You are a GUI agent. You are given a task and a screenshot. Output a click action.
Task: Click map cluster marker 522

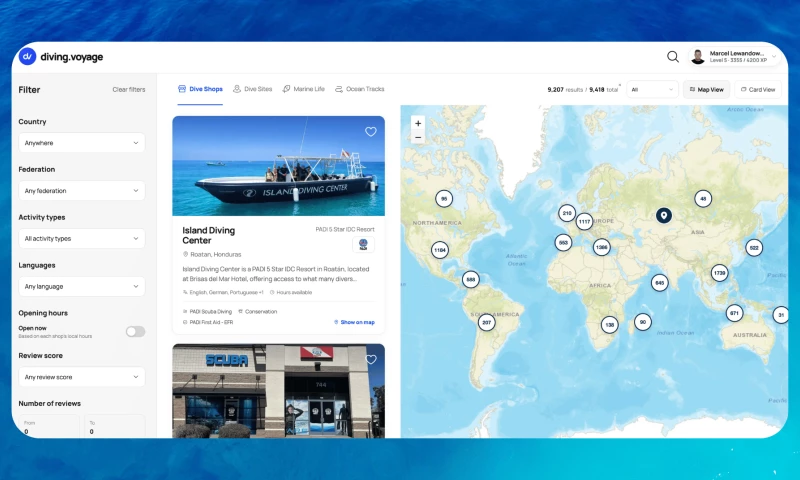(754, 247)
